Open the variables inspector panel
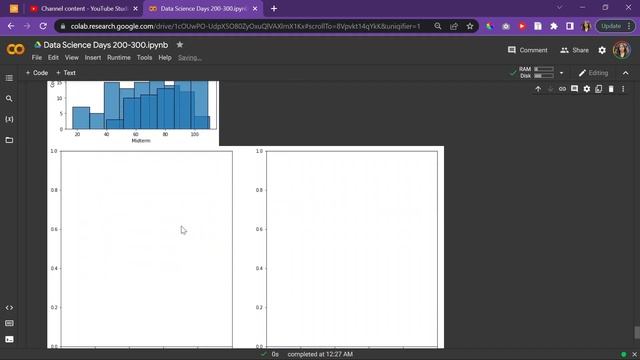 tap(9, 119)
